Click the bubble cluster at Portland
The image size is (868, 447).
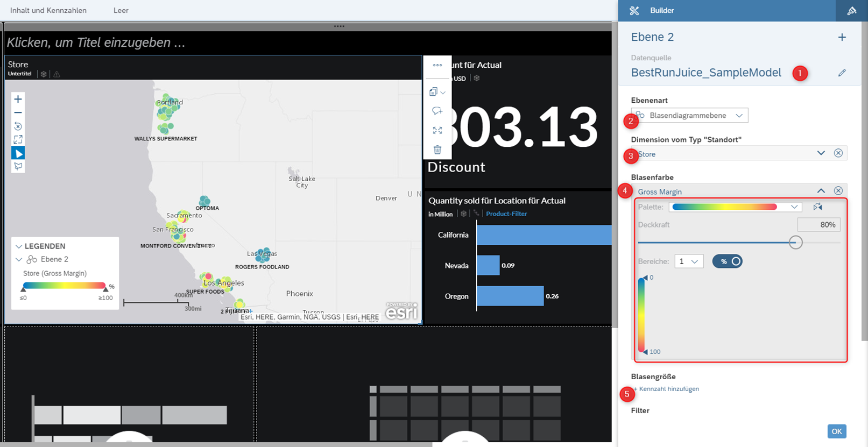[x=168, y=108]
